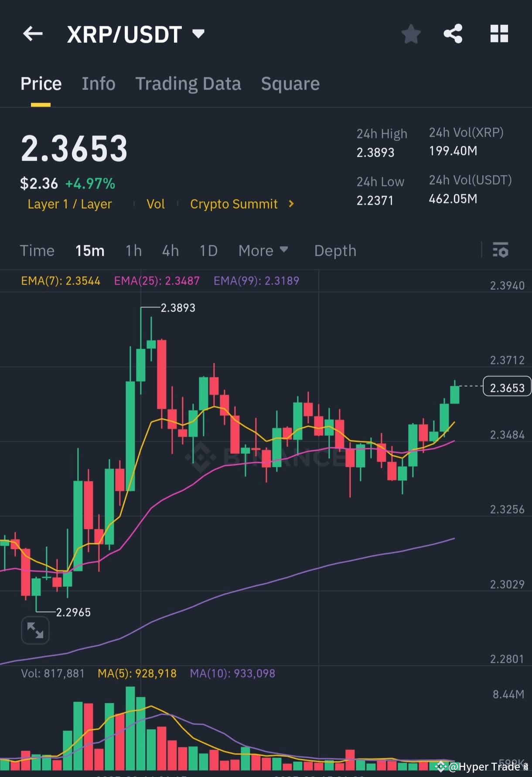The height and width of the screenshot is (777, 532).
Task: Open the chart indicator settings icon
Action: (501, 250)
